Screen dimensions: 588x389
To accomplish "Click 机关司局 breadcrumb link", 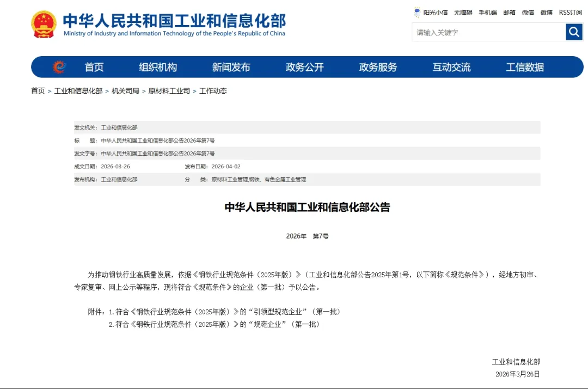I will (x=125, y=91).
